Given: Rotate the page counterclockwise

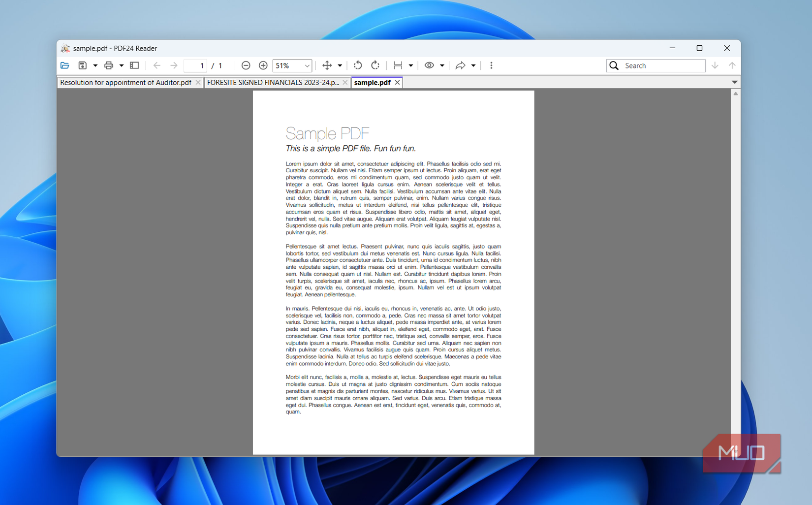Looking at the screenshot, I should (358, 65).
